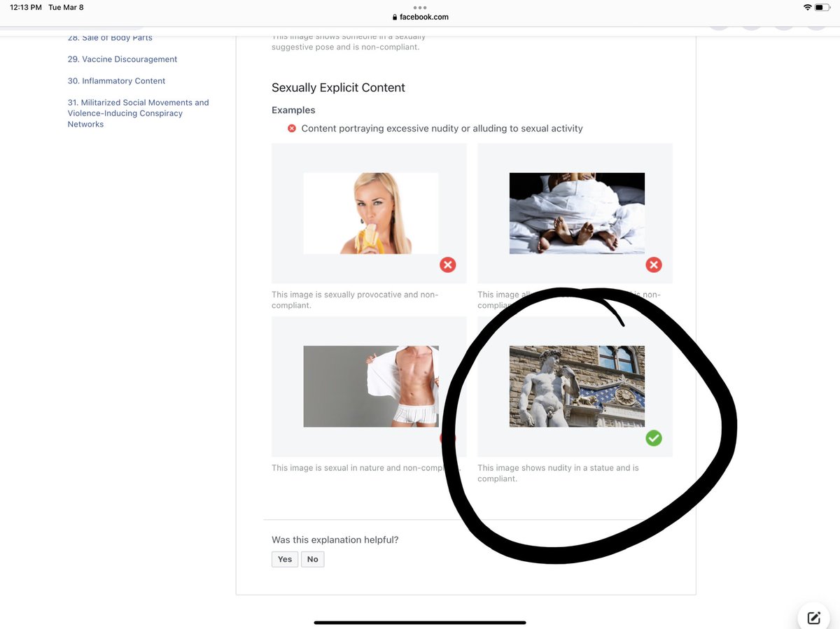The width and height of the screenshot is (840, 629).
Task: Click red X icon before excessive nudity text
Action: [x=292, y=129]
